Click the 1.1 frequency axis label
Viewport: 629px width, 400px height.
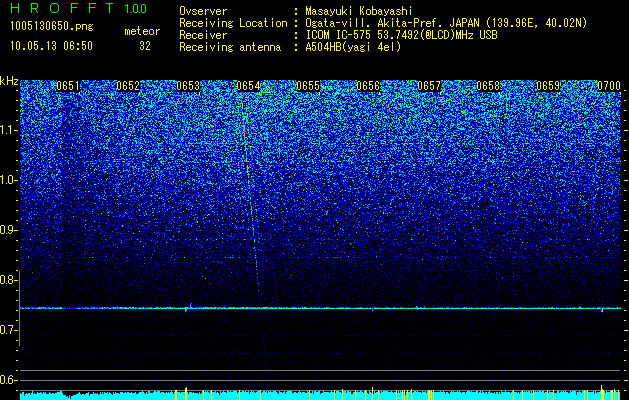[8, 130]
